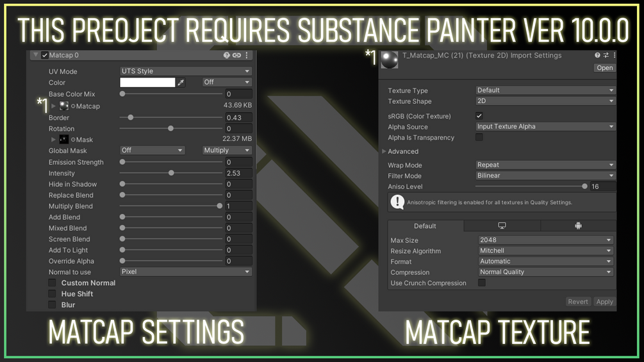Click the Matcap texture picker circle
The image size is (644, 362).
click(x=73, y=106)
